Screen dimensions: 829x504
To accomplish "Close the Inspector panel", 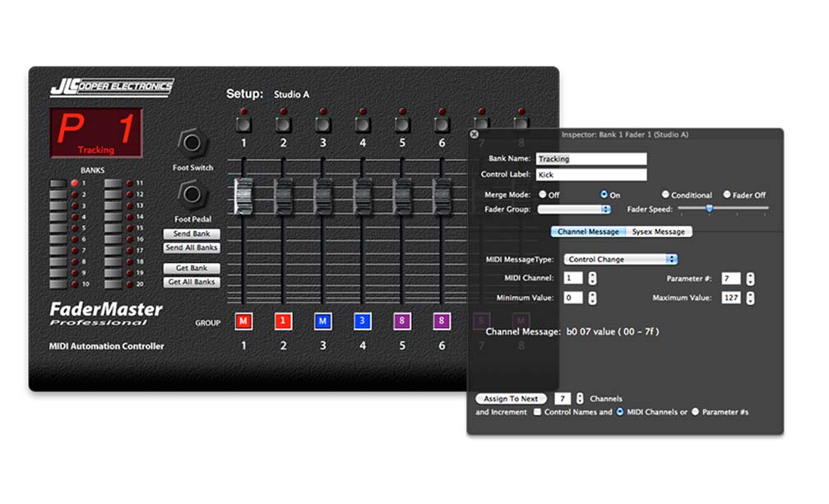I will pyautogui.click(x=475, y=134).
